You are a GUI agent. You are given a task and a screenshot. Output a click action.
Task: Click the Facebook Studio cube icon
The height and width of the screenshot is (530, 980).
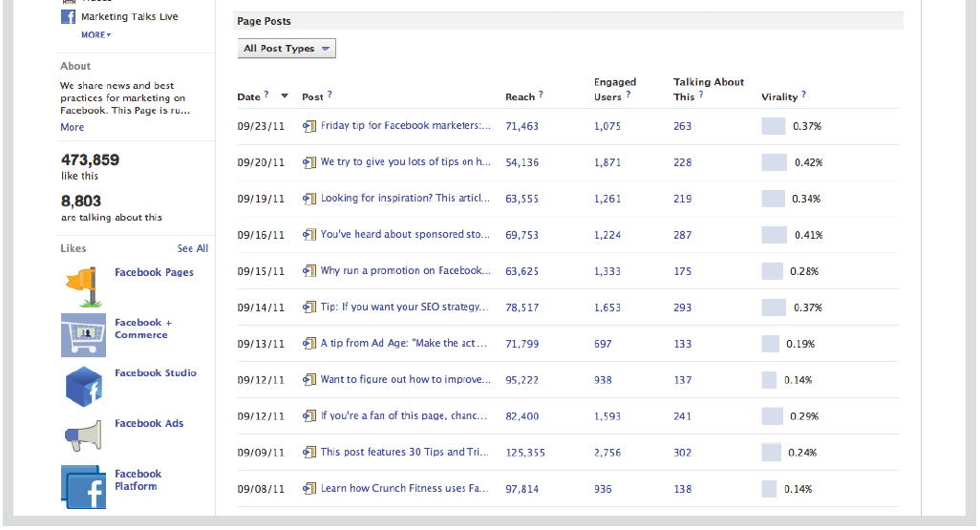point(83,385)
